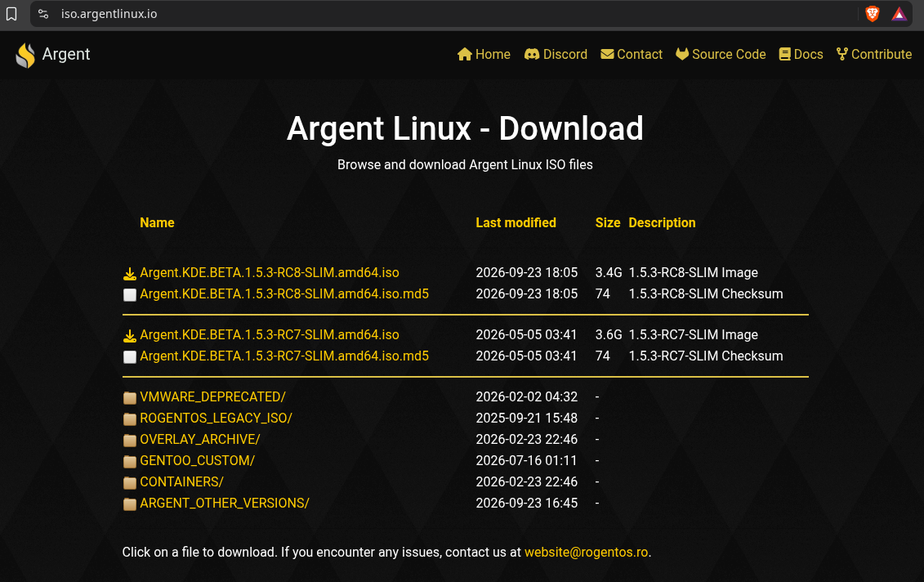Click the date 2025-09-21 15:48
Viewport: 924px width, 582px height.
[x=526, y=418]
